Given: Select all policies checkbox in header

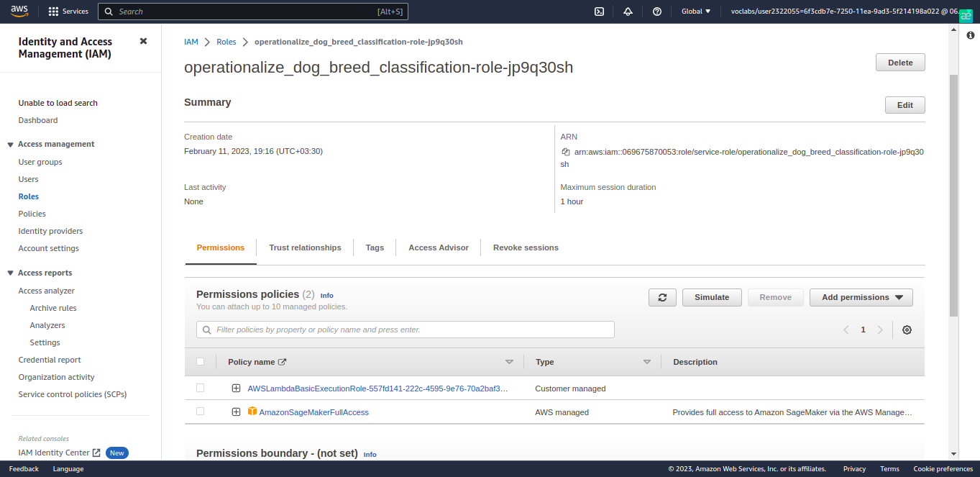Looking at the screenshot, I should pos(201,362).
